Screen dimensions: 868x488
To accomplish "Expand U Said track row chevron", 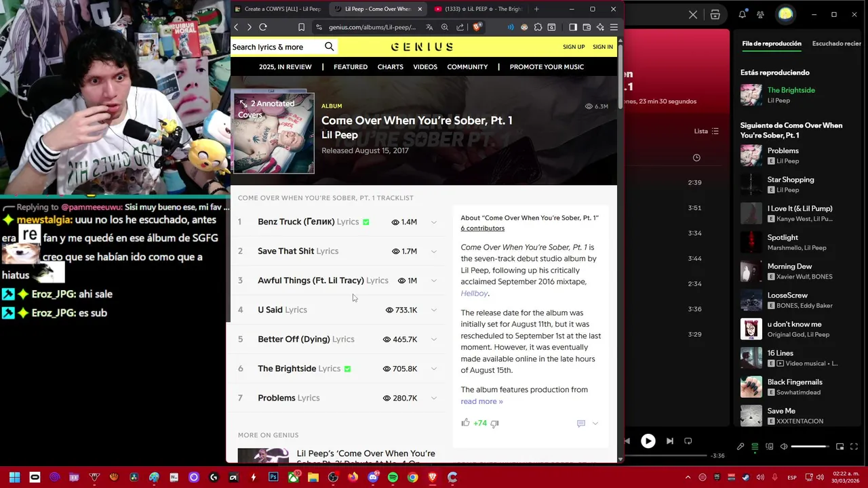I will (434, 310).
